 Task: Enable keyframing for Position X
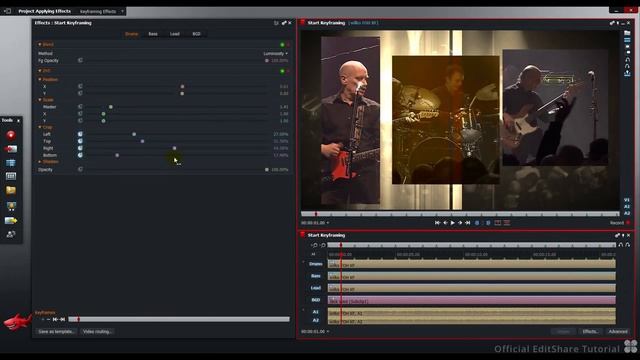[x=80, y=87]
